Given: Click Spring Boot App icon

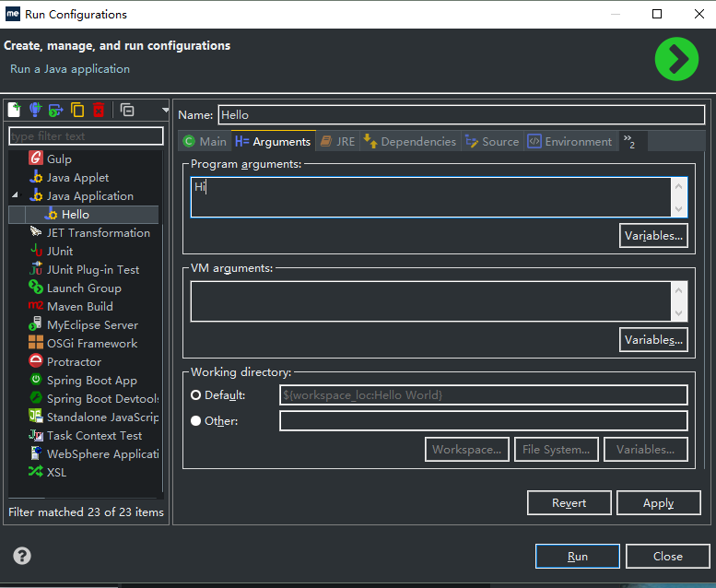Looking at the screenshot, I should point(36,379).
